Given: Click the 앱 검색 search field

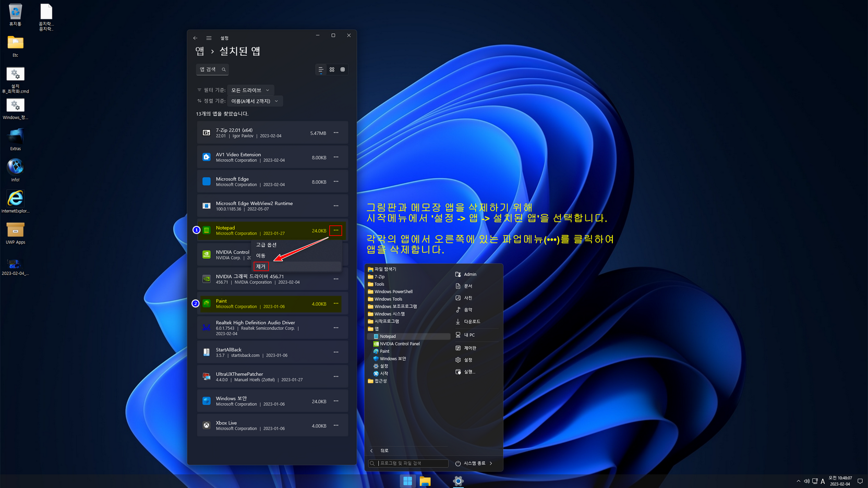Looking at the screenshot, I should [212, 69].
